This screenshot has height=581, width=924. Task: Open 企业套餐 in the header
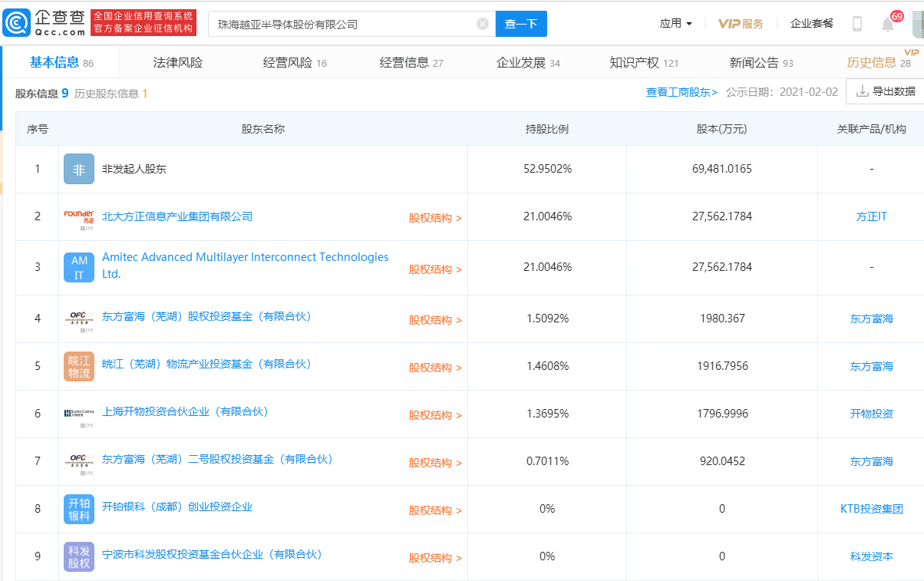pos(812,24)
